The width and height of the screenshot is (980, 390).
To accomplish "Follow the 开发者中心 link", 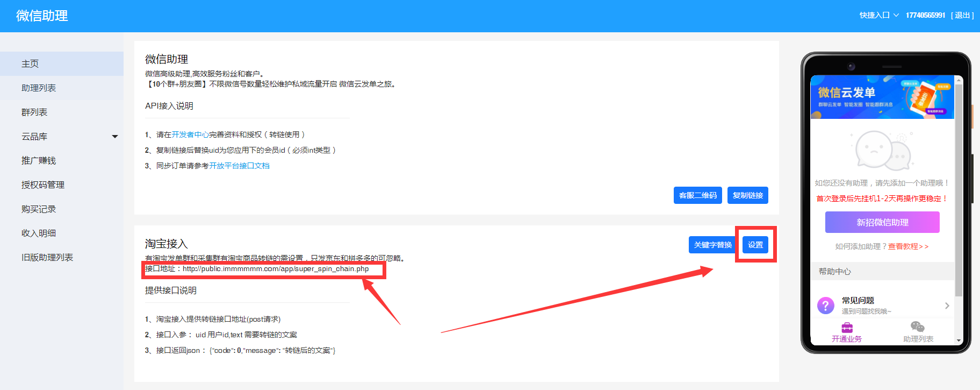I will tap(190, 134).
